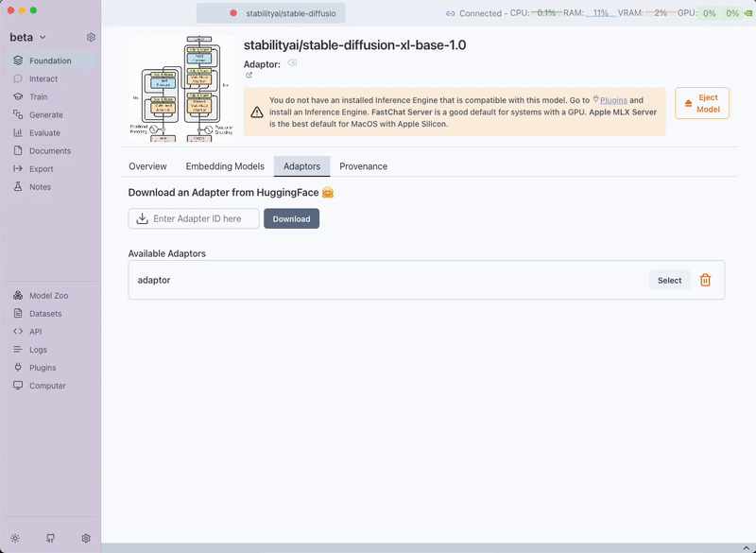Go to the Provenance tab
The image size is (756, 553).
[364, 166]
